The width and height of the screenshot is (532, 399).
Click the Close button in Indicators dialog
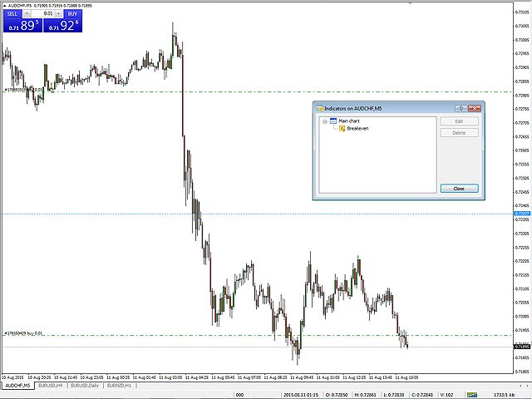[x=459, y=189]
